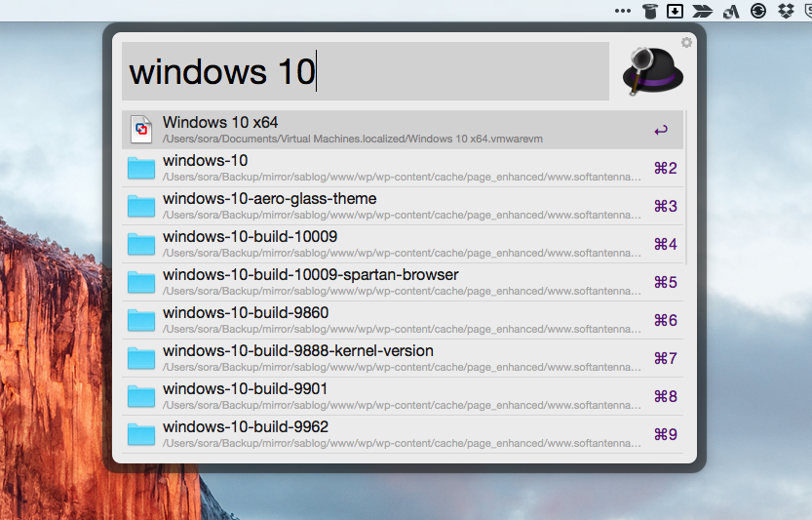Select windows-10-build-9888-kernel-version result
This screenshot has width=812, height=520.
(403, 358)
